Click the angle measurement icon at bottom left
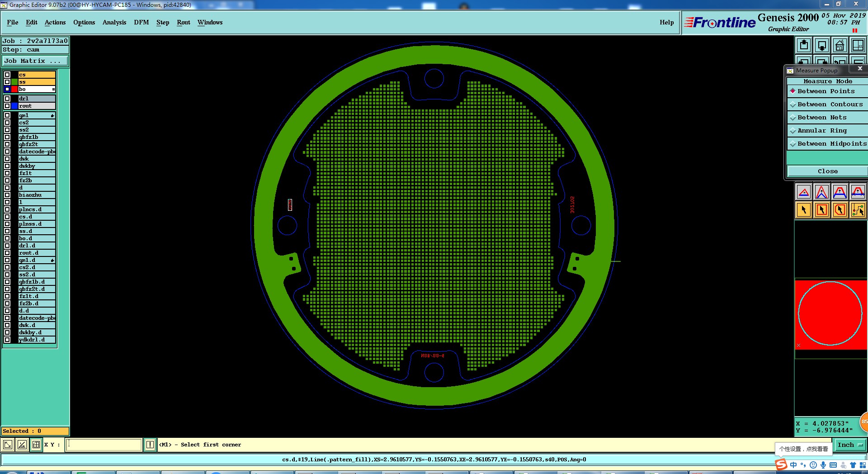The width and height of the screenshot is (868, 474). 22,445
